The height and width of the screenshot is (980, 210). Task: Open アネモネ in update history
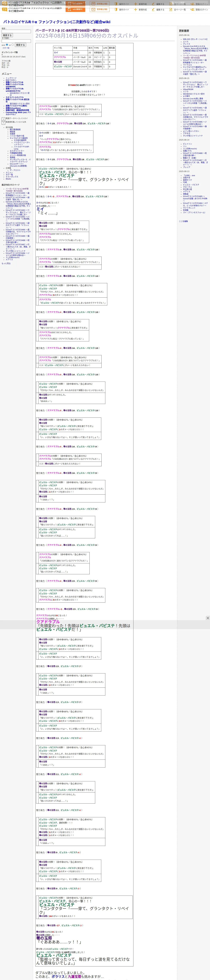[x=186, y=134]
